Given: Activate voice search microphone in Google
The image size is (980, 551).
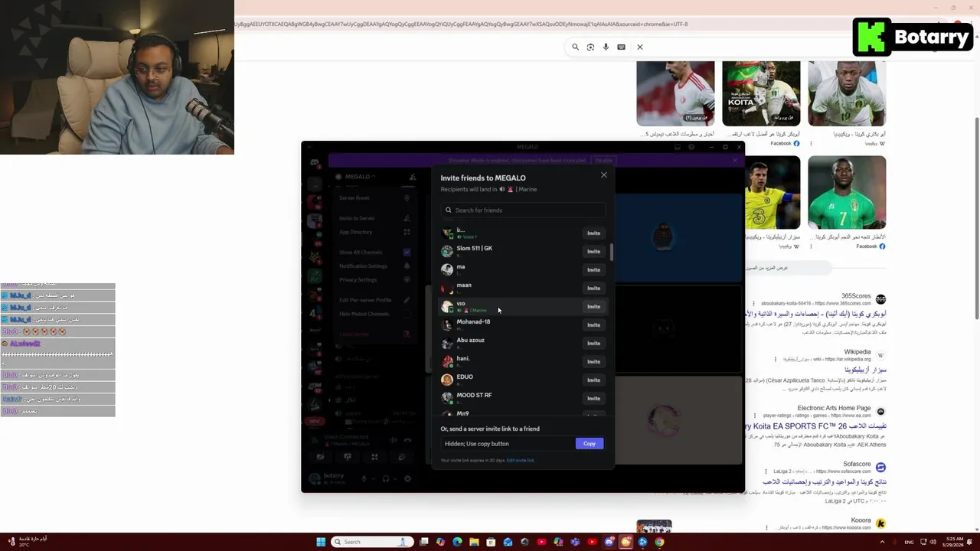Looking at the screenshot, I should 606,47.
